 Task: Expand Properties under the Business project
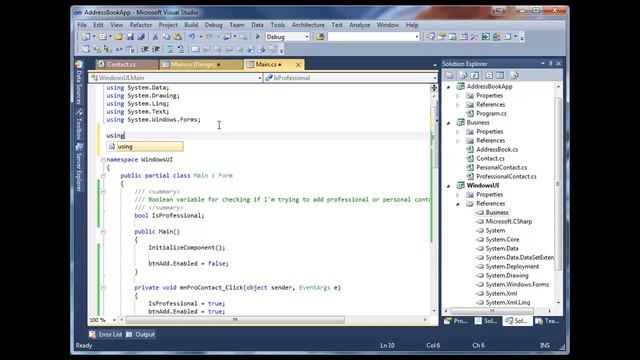click(x=458, y=132)
